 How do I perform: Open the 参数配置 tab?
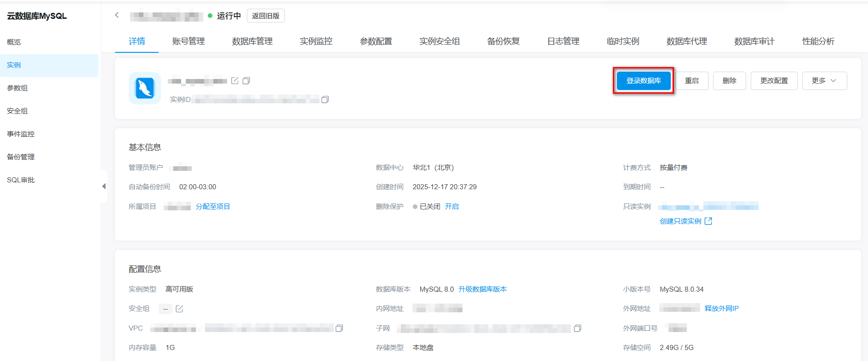[376, 41]
